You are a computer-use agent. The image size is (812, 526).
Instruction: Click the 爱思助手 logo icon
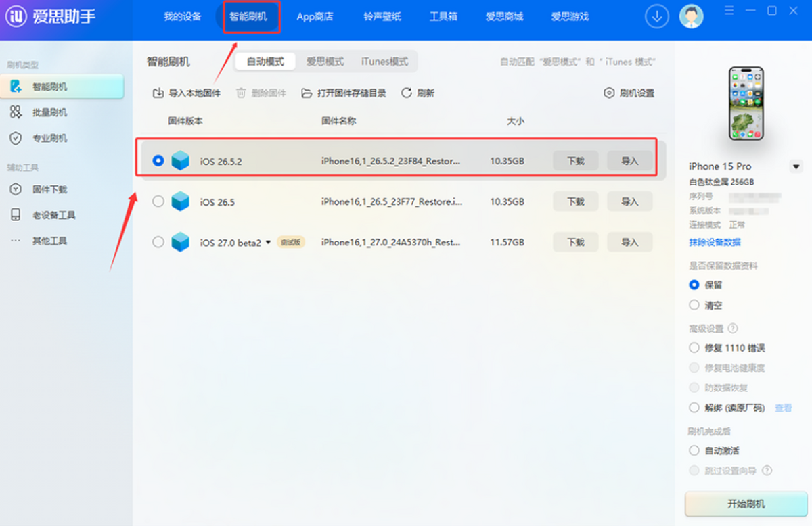16,16
